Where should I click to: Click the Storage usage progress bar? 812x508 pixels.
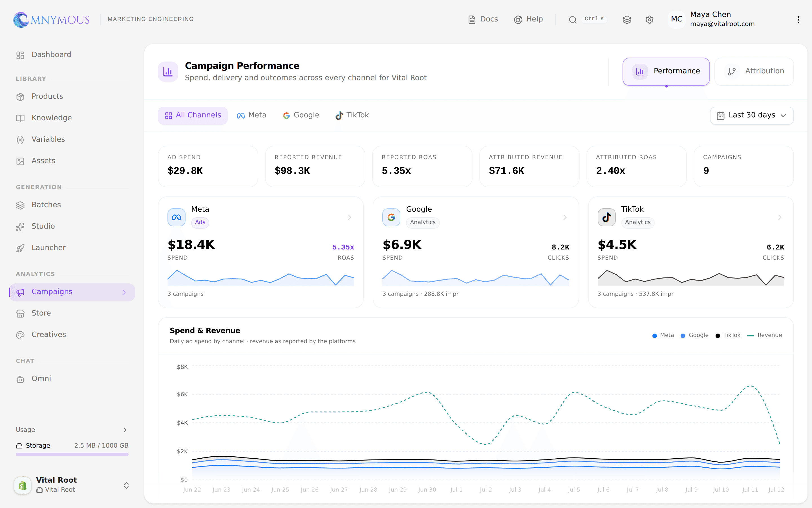72,454
